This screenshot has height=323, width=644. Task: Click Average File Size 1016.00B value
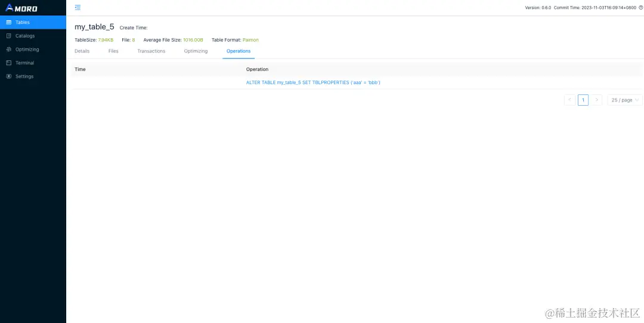(193, 40)
